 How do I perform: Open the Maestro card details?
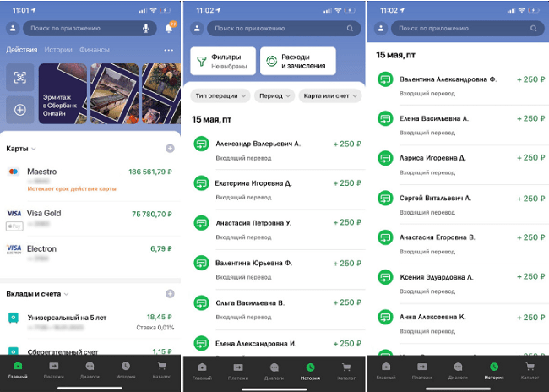coord(89,176)
